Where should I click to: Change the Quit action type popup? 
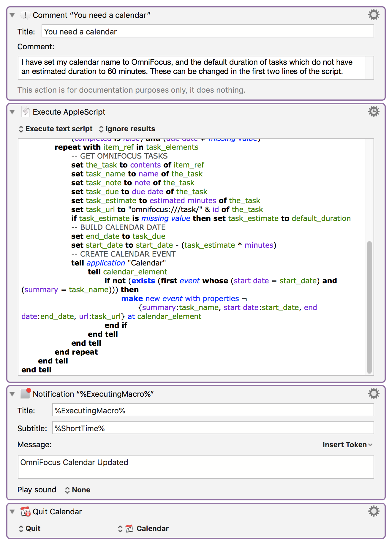coord(30,529)
